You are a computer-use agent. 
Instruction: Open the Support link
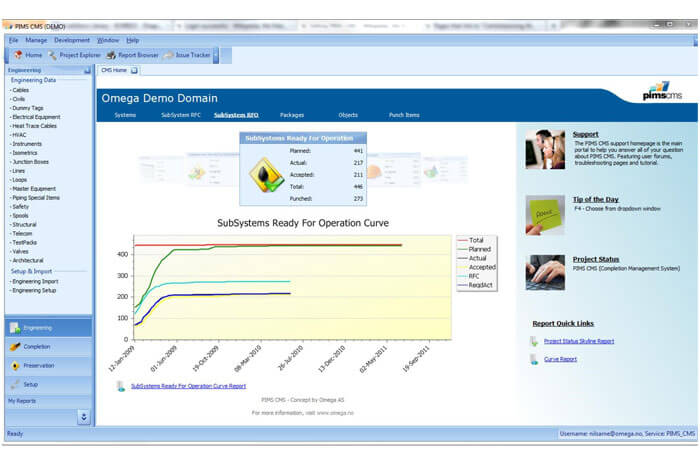(x=585, y=134)
